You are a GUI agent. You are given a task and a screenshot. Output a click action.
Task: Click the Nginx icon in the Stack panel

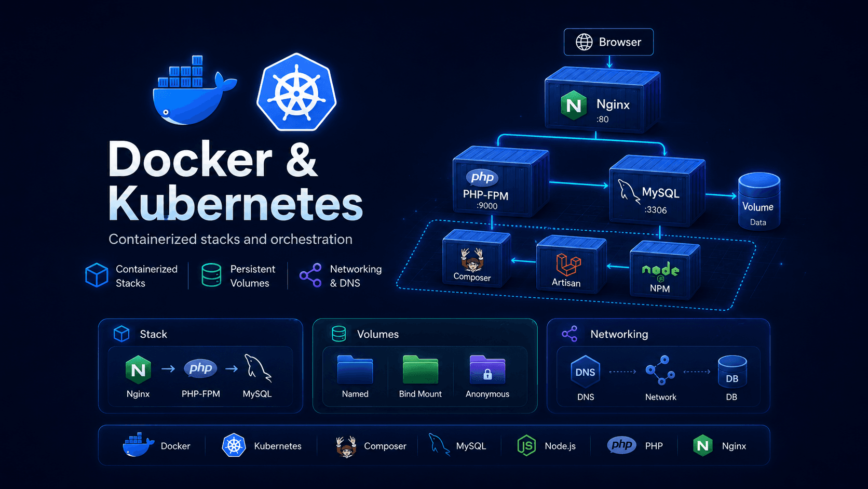(x=138, y=369)
